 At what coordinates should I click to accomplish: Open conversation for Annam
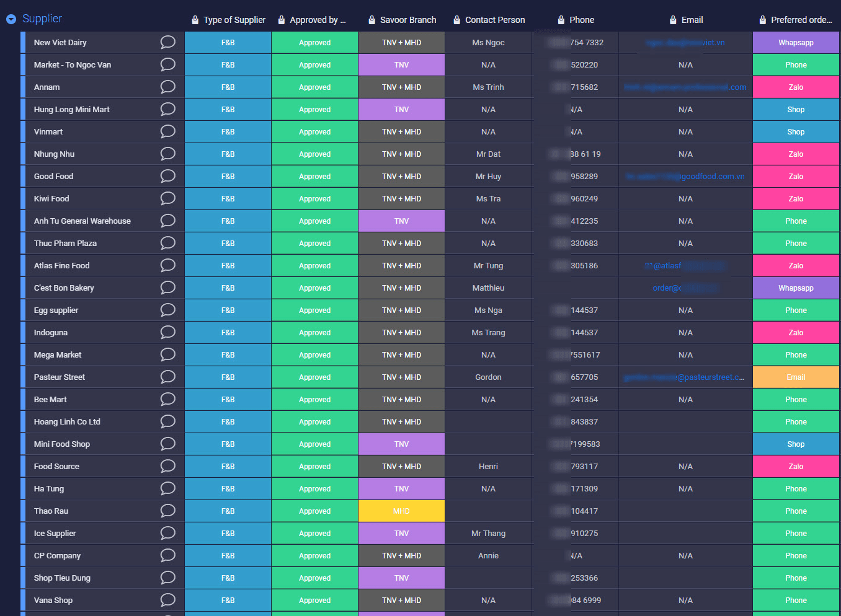(168, 87)
